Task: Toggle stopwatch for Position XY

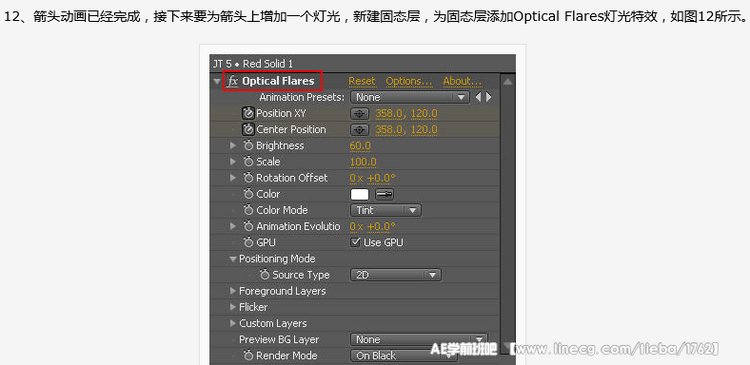Action: point(248,113)
